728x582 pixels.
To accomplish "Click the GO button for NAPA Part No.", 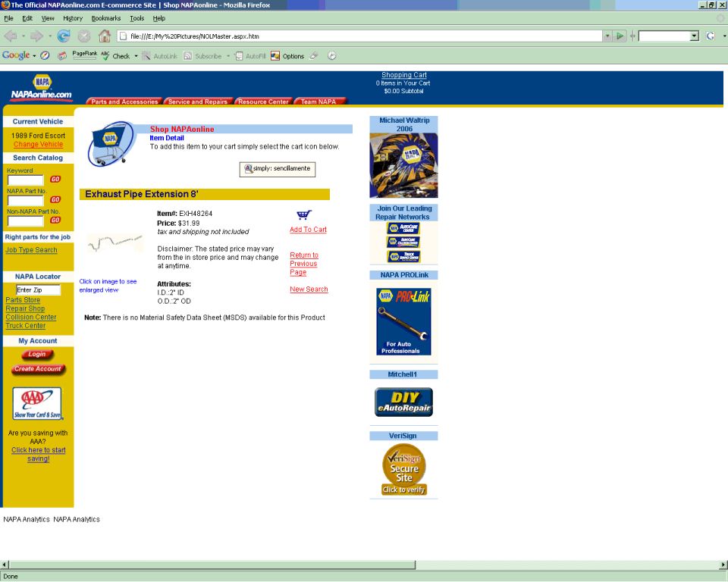I will tap(55, 199).
